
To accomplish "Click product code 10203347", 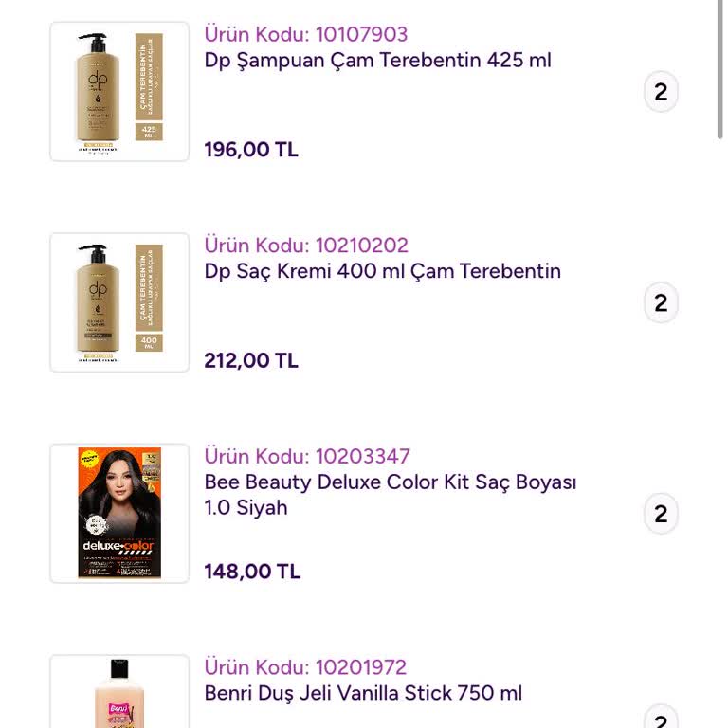I will click(307, 456).
